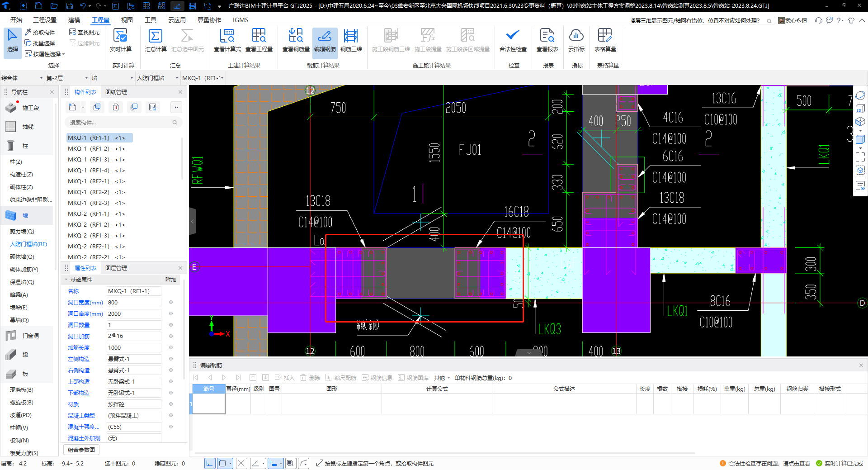Toggle the cross snap button in status bar

point(241,463)
